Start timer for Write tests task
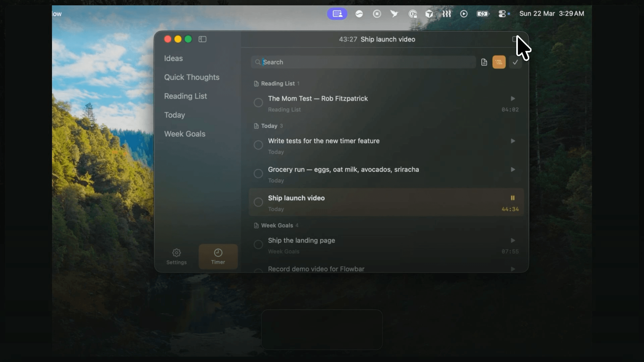Viewport: 644px width, 362px height. click(513, 141)
